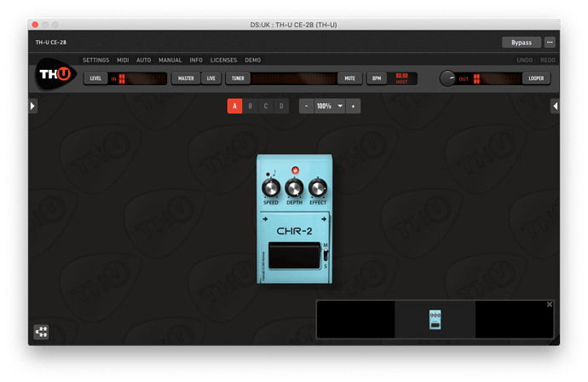Open the MIDI menu
The height and width of the screenshot is (382, 588).
(123, 60)
